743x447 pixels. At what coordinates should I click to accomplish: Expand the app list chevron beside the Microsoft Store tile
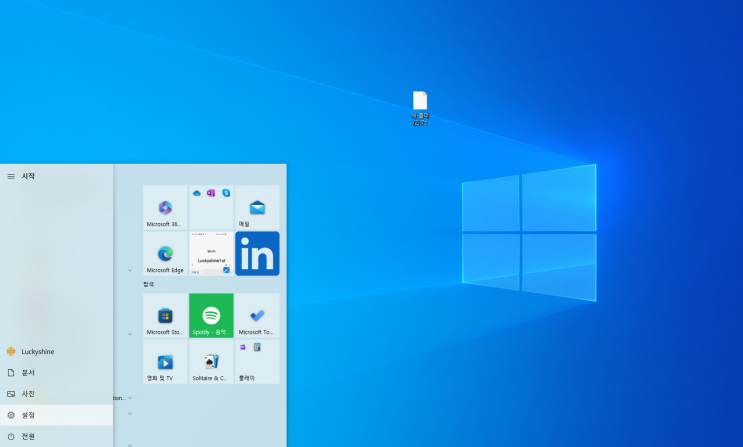130,334
